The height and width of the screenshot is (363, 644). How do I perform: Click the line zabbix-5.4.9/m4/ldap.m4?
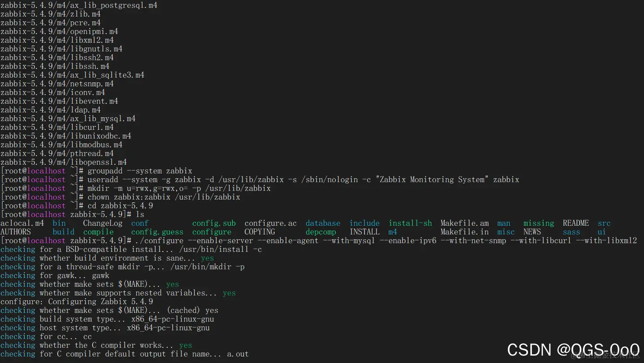[x=51, y=110]
